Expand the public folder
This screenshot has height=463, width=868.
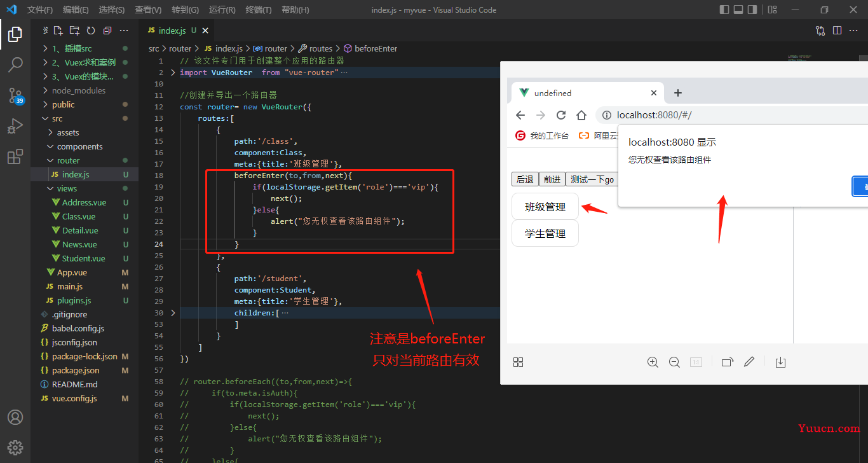click(x=85, y=104)
